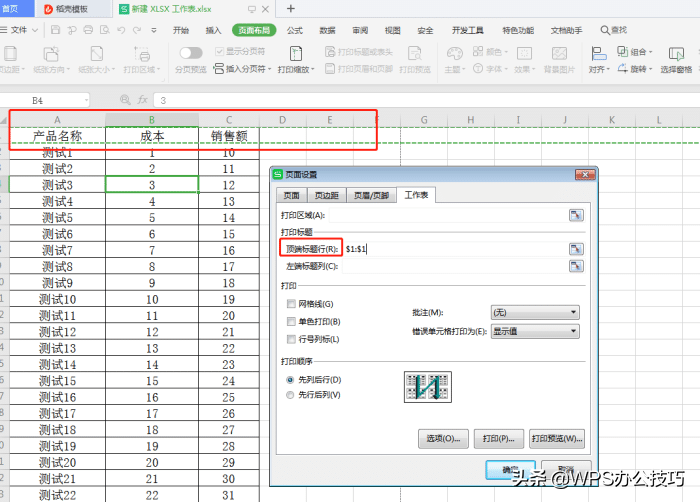Click the print preview icon in quick toolbar
Viewport: 700px width, 502px height.
(x=104, y=30)
